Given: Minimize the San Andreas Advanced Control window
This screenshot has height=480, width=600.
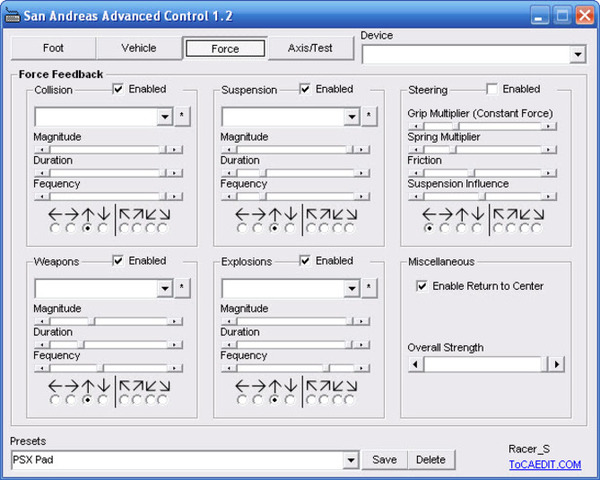Looking at the screenshot, I should coord(539,16).
